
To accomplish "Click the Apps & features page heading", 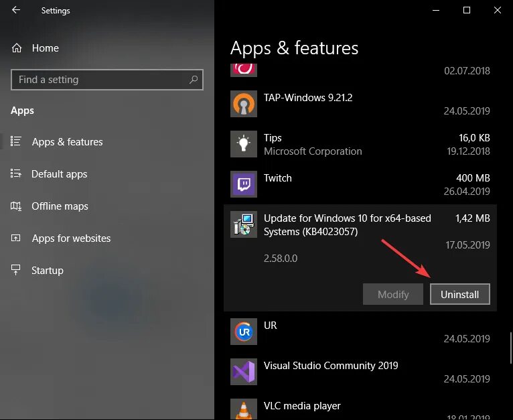I will click(x=294, y=48).
